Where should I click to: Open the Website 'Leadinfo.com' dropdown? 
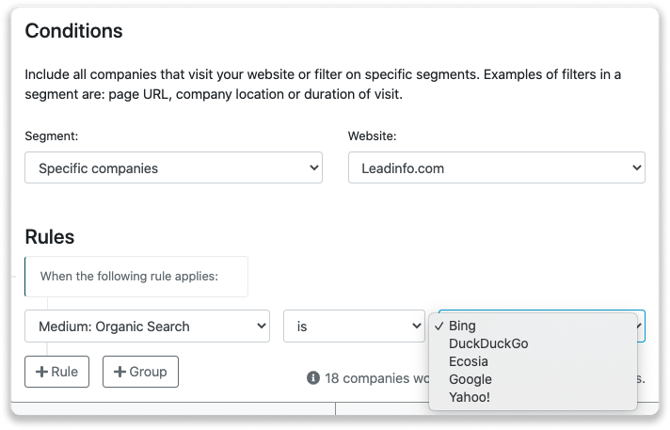tap(496, 168)
